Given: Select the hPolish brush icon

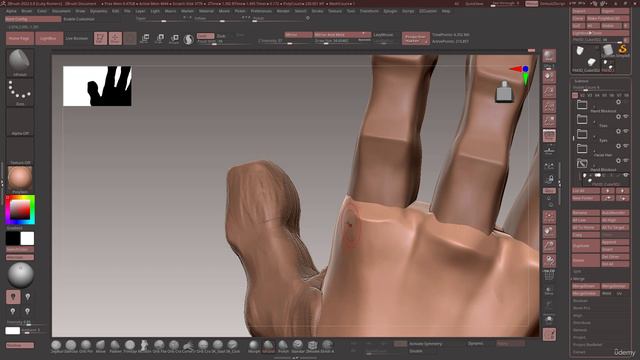Looking at the screenshot, I should (268, 346).
